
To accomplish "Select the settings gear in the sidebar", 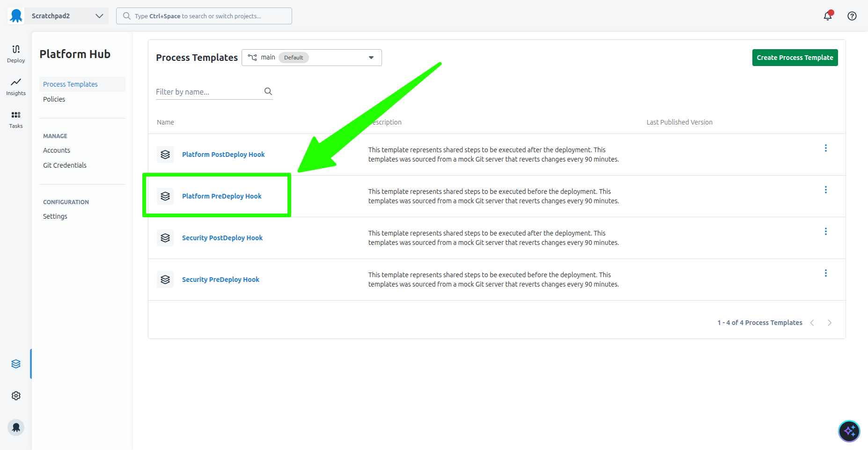I will point(16,396).
